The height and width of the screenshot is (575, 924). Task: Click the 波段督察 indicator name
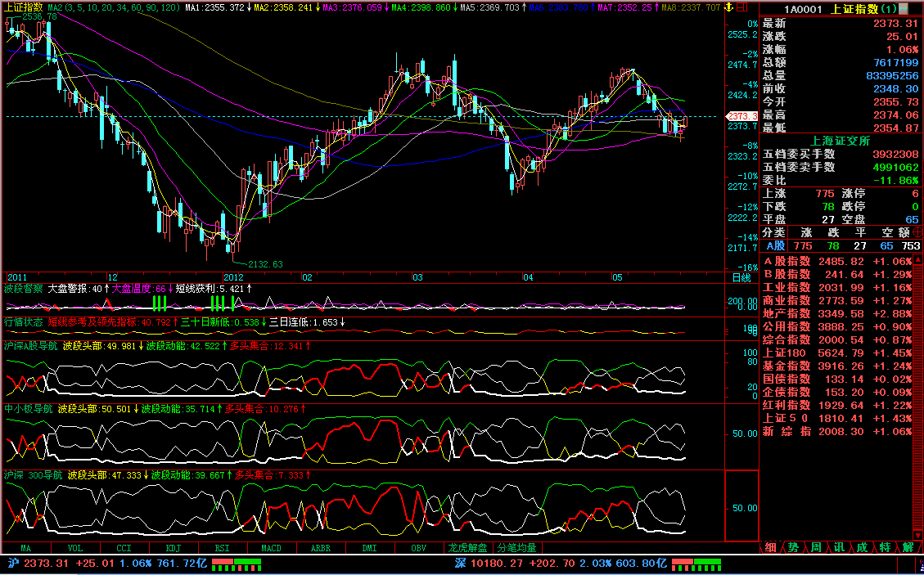point(24,289)
